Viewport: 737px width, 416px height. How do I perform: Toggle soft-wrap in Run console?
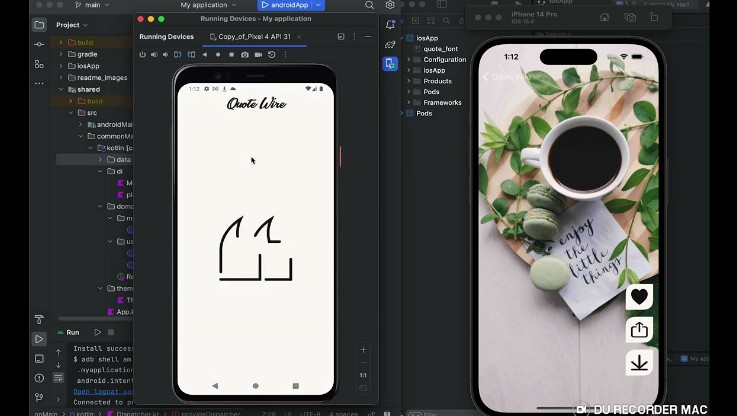[x=58, y=377]
